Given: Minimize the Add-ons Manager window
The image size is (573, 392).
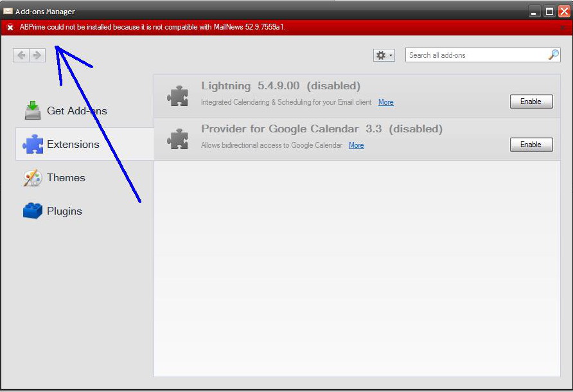Looking at the screenshot, I should click(534, 12).
